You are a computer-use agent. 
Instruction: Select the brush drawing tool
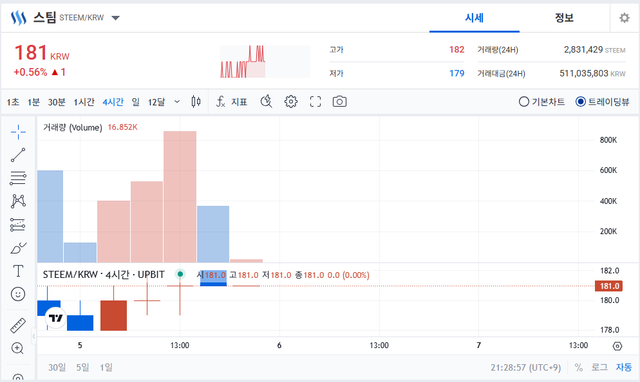(x=18, y=248)
